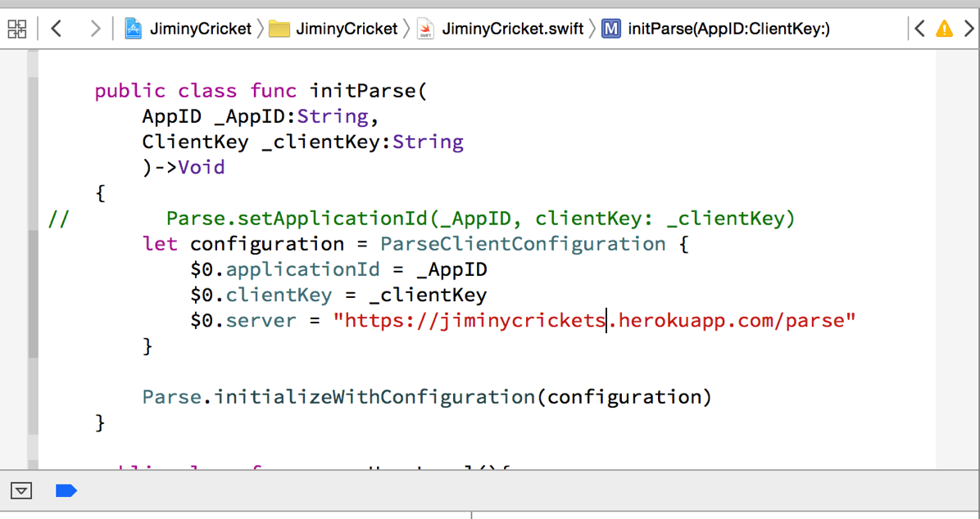Click the yellow folder icon in breadcrumb
This screenshot has height=519, width=980.
tap(279, 29)
